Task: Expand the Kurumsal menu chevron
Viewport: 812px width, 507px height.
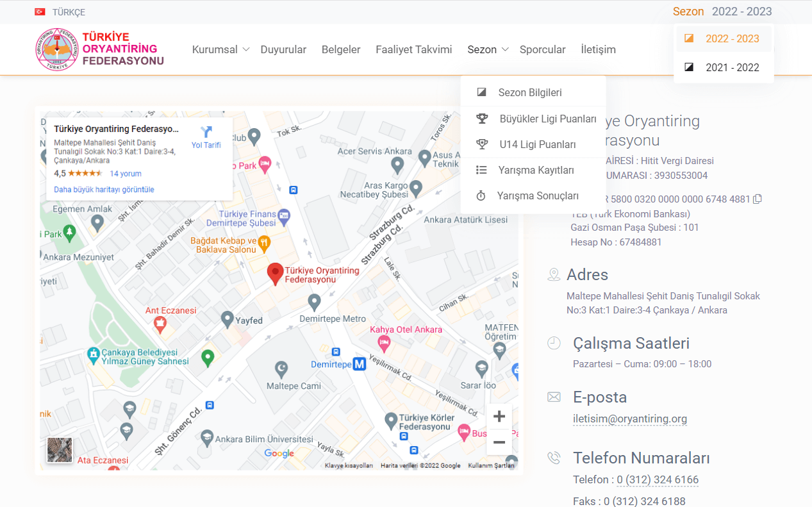Action: [245, 49]
